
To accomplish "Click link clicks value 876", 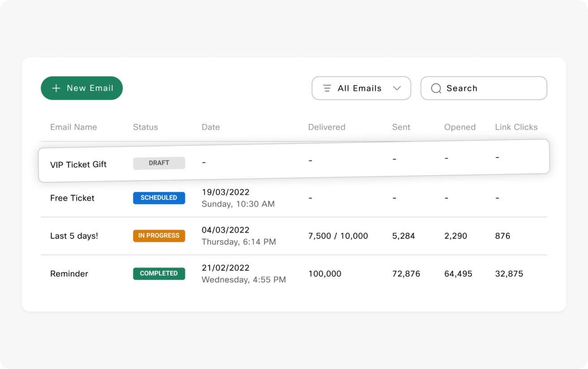I will tap(503, 236).
